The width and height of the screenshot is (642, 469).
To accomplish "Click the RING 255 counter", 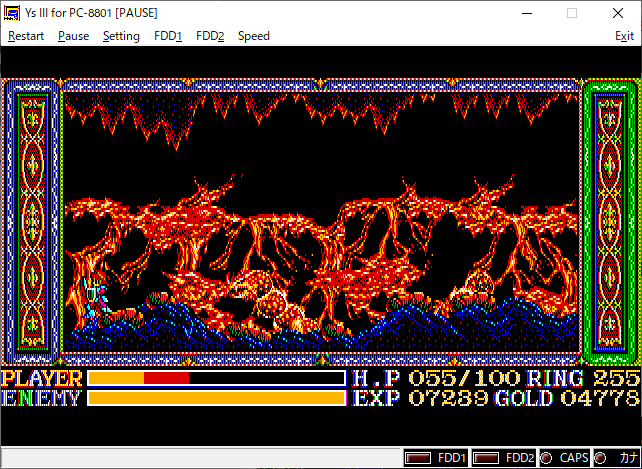I will (583, 378).
